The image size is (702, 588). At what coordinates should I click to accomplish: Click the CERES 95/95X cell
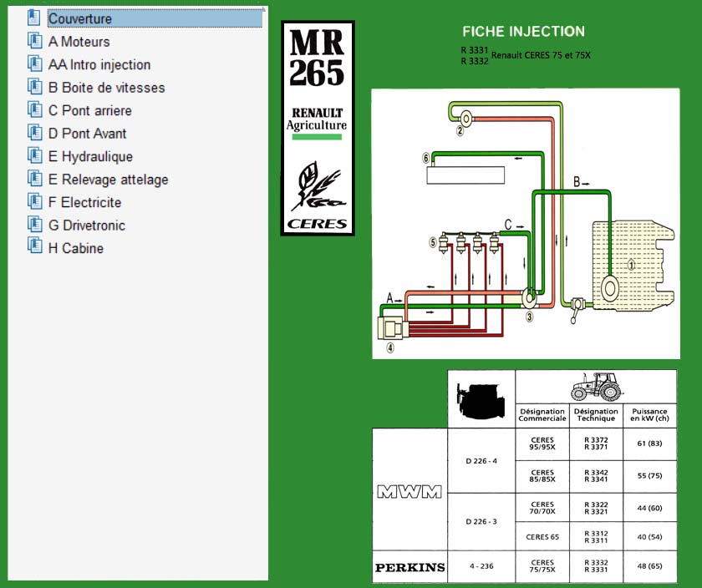(542, 444)
